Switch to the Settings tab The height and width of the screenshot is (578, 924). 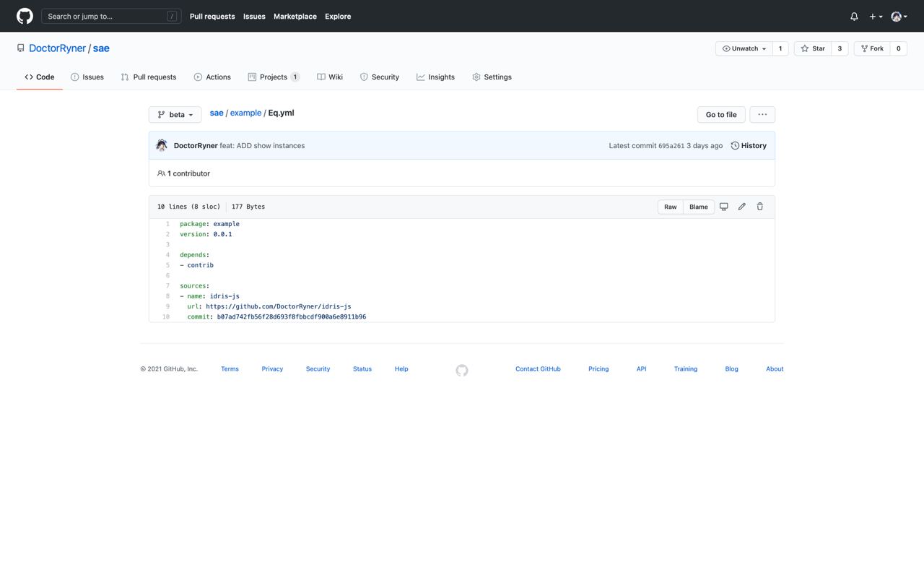click(492, 77)
